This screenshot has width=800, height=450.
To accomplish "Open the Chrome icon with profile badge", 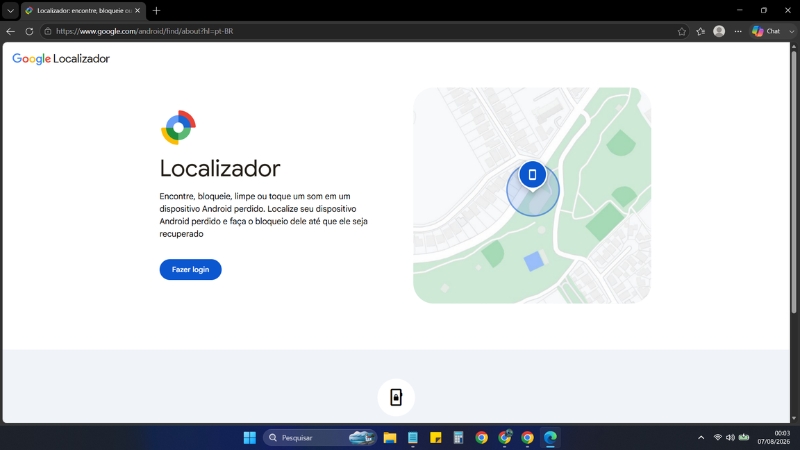I will click(x=505, y=438).
